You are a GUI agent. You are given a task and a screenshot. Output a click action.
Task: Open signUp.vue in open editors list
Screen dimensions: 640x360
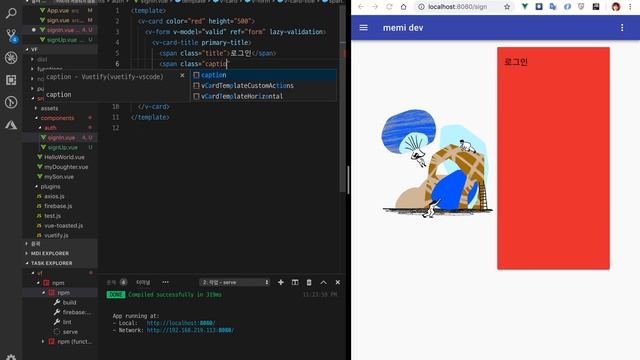(60, 40)
